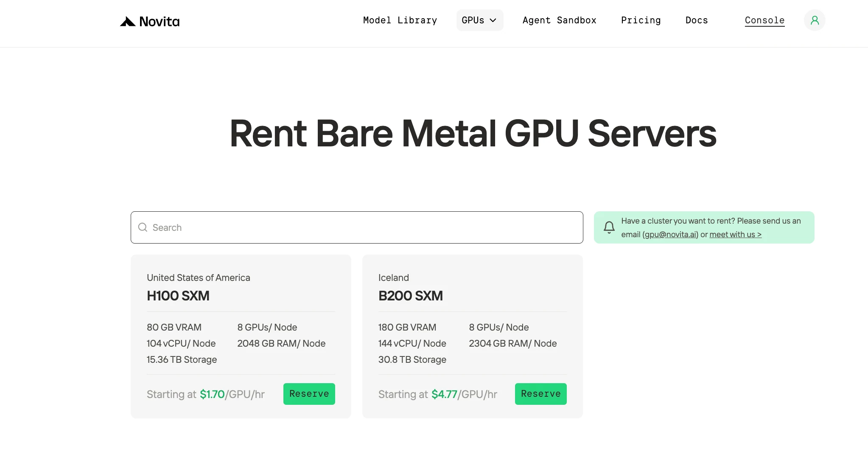
Task: Click '144 vCPU/ Node' spec
Action: point(412,343)
